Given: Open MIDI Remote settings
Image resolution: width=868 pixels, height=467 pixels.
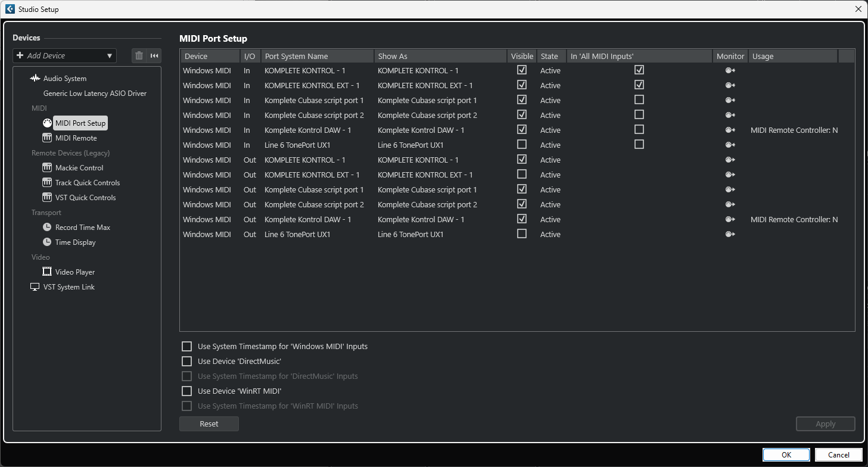Looking at the screenshot, I should (76, 138).
